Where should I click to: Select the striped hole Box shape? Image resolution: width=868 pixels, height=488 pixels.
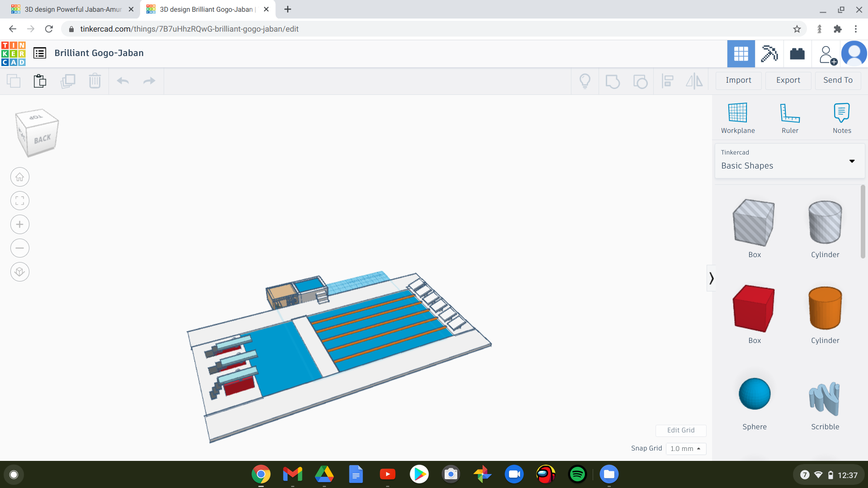point(754,223)
